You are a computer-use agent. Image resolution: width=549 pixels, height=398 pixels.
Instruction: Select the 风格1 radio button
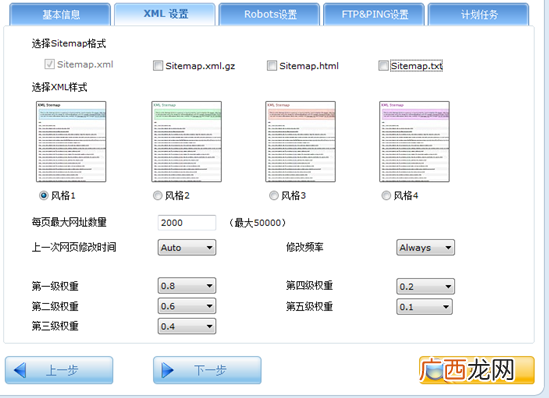click(x=43, y=195)
